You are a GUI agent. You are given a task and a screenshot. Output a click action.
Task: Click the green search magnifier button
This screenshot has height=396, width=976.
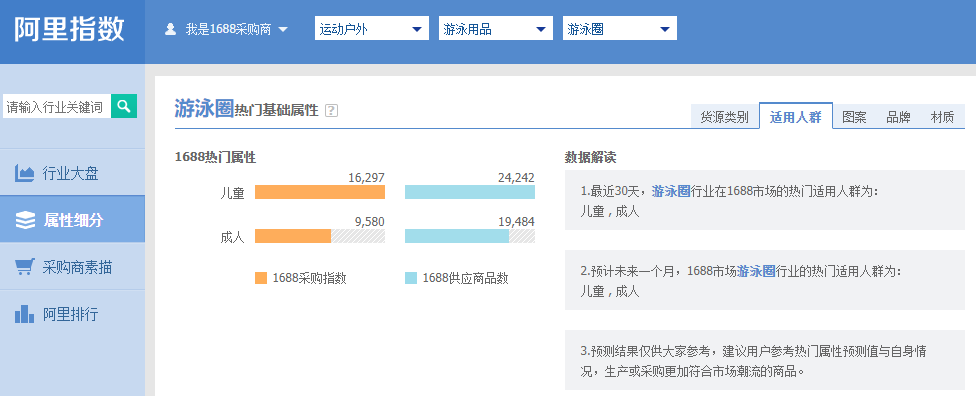(x=124, y=106)
